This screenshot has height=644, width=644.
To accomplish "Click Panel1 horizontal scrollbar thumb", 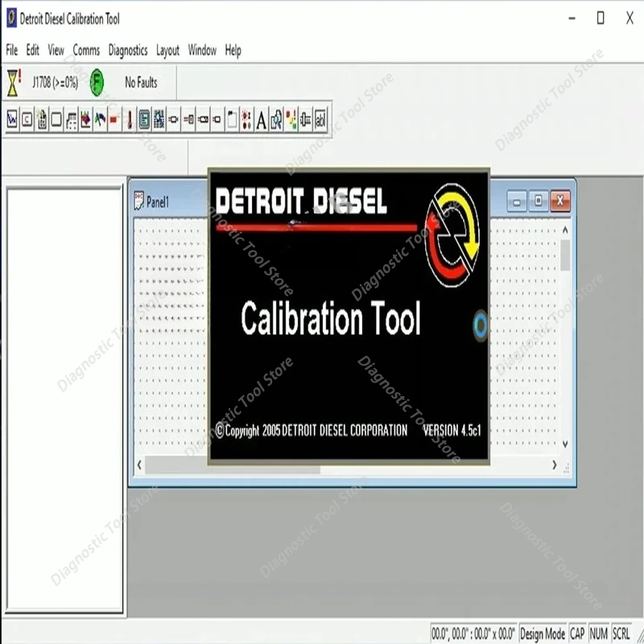I will coord(233,465).
